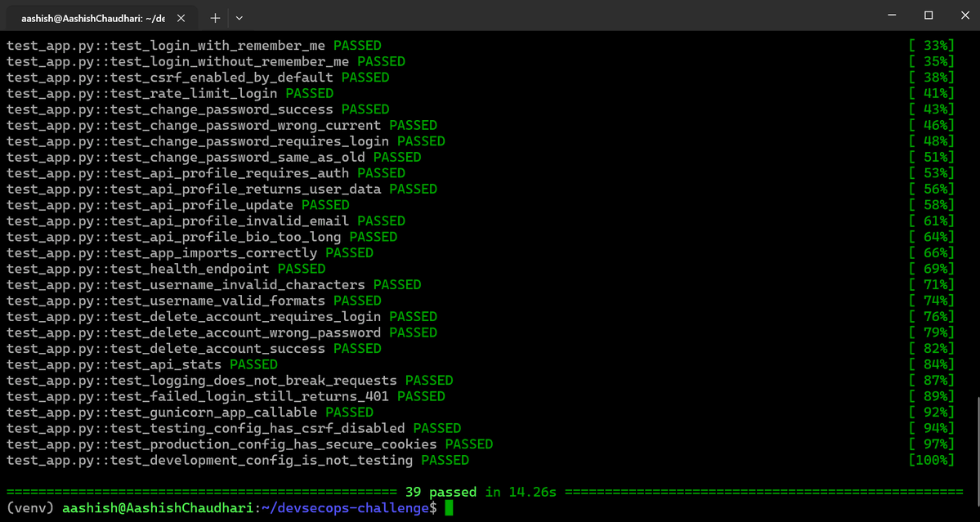Click test_username_valid_formats result line
The image size is (980, 522).
[194, 301]
